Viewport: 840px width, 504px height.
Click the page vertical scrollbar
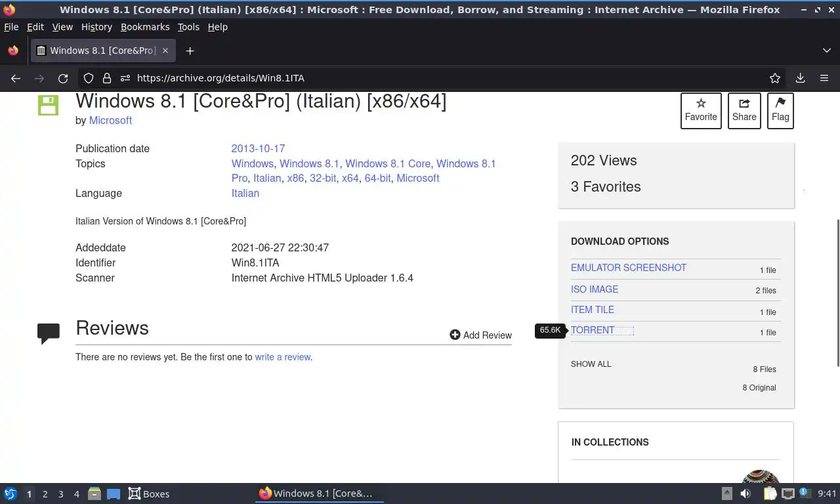(x=837, y=293)
